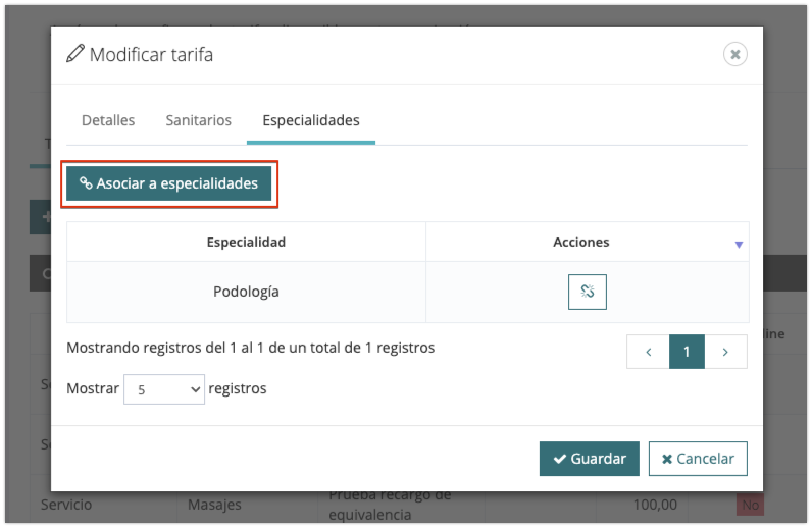
Task: Click the pencil icon beside Modificar tarifa
Action: click(75, 54)
